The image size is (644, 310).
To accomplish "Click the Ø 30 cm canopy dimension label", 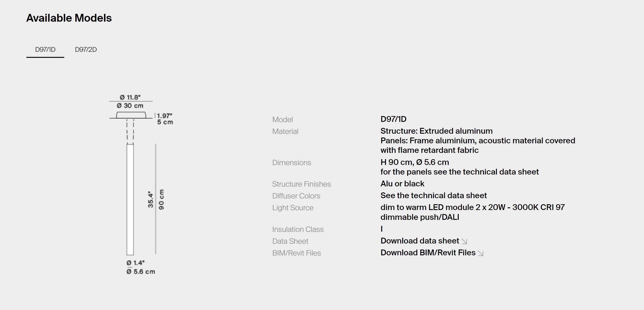I will click(x=130, y=106).
